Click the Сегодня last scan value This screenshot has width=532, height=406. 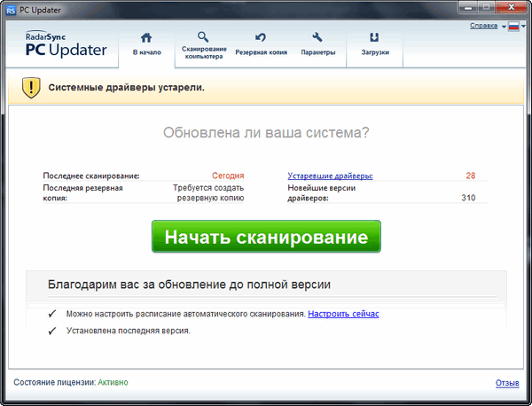[228, 176]
